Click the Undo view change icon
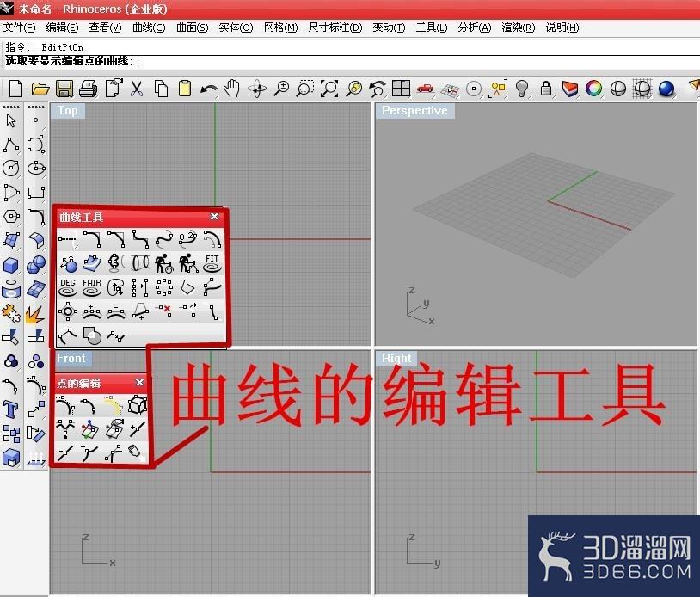Image resolution: width=700 pixels, height=597 pixels. coord(378,89)
